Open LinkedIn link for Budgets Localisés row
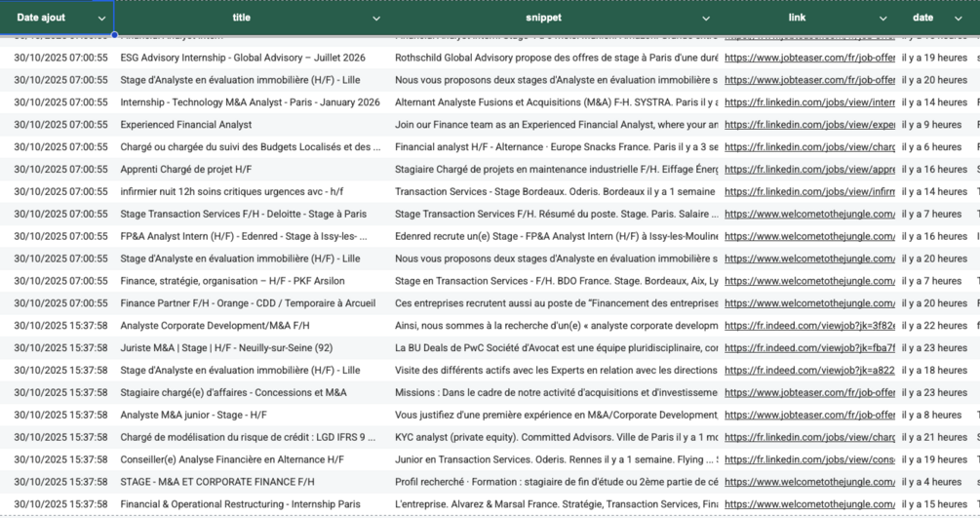The image size is (980, 518). pyautogui.click(x=809, y=147)
